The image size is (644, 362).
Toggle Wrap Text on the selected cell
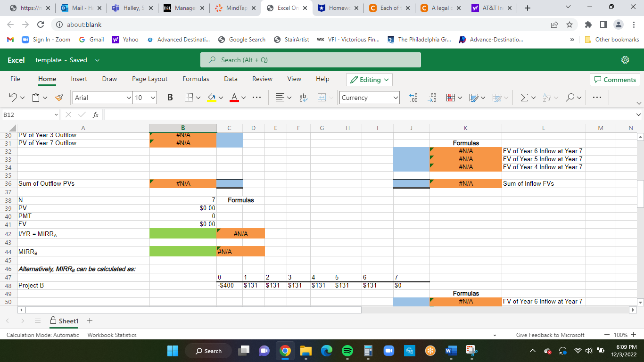(x=303, y=98)
